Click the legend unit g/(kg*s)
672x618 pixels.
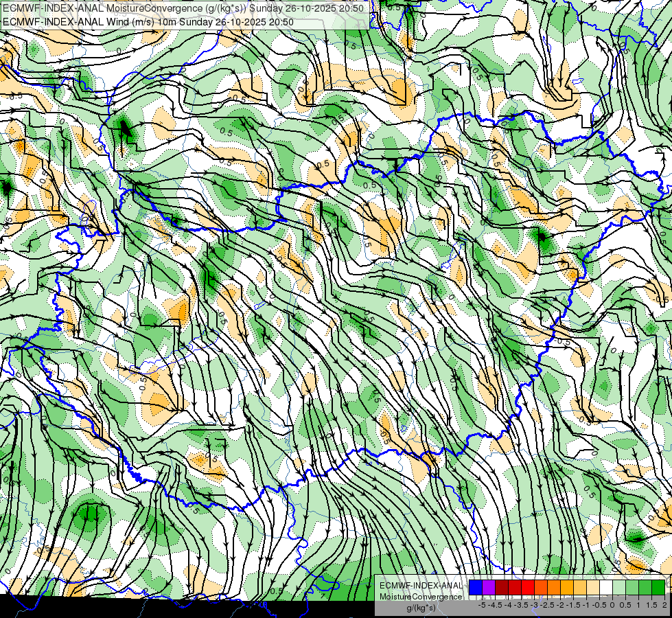click(421, 608)
